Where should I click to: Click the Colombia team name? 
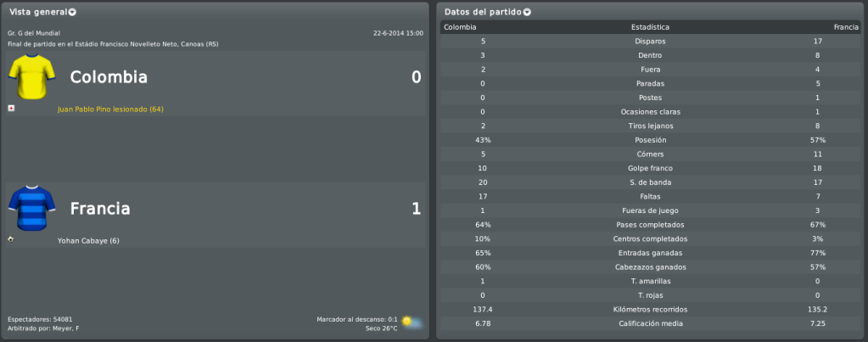[109, 77]
